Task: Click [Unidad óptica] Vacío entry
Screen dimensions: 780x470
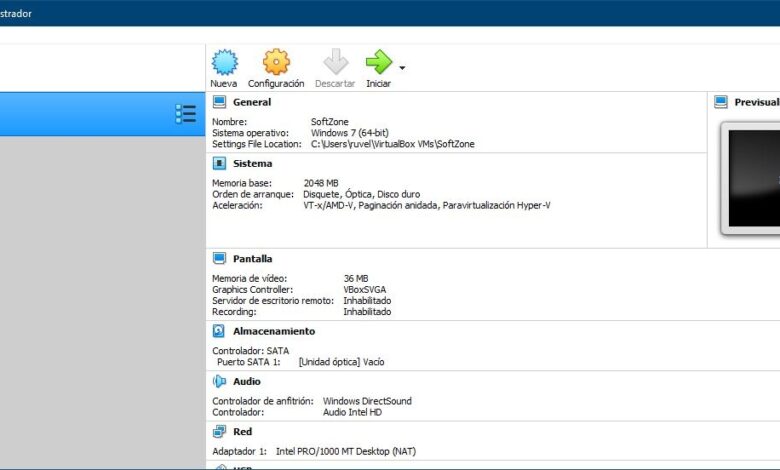Action: [341, 362]
